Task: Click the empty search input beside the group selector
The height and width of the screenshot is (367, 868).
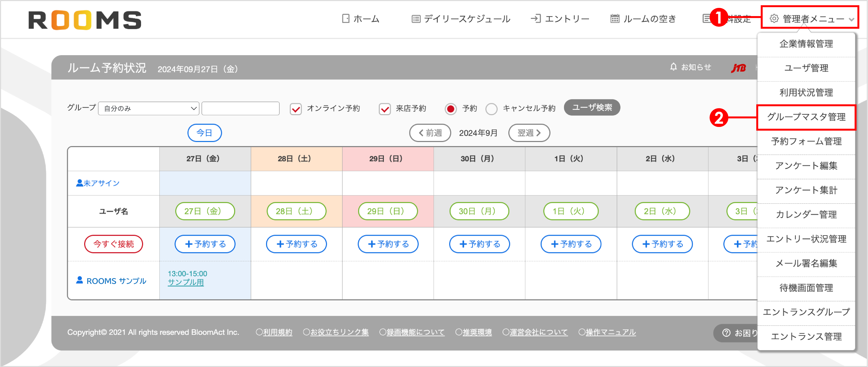Action: (x=240, y=108)
